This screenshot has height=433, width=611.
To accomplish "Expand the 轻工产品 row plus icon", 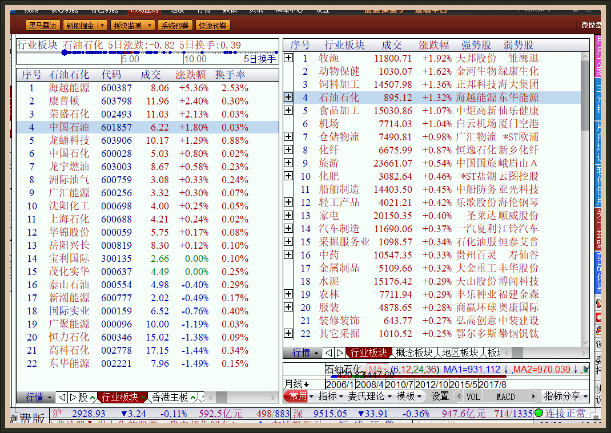I will point(288,202).
